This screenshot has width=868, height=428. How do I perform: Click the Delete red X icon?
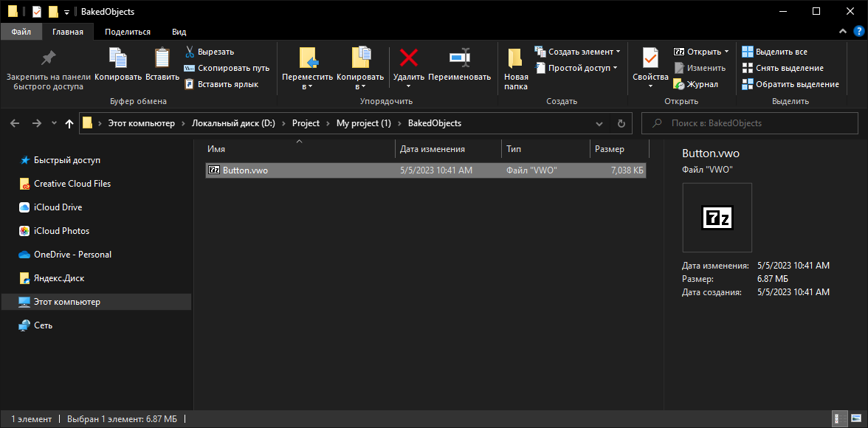[x=408, y=58]
